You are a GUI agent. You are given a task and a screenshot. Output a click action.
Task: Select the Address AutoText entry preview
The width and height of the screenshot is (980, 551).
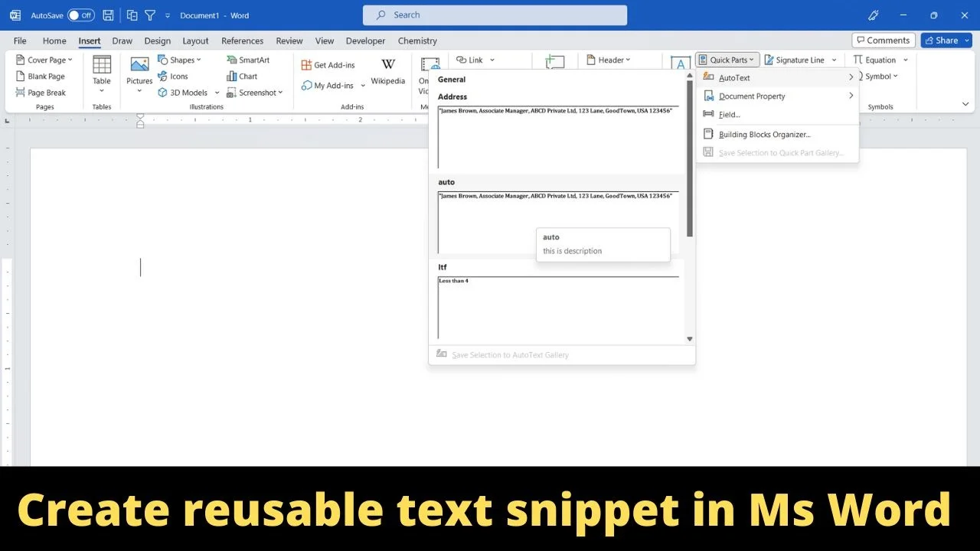point(558,137)
